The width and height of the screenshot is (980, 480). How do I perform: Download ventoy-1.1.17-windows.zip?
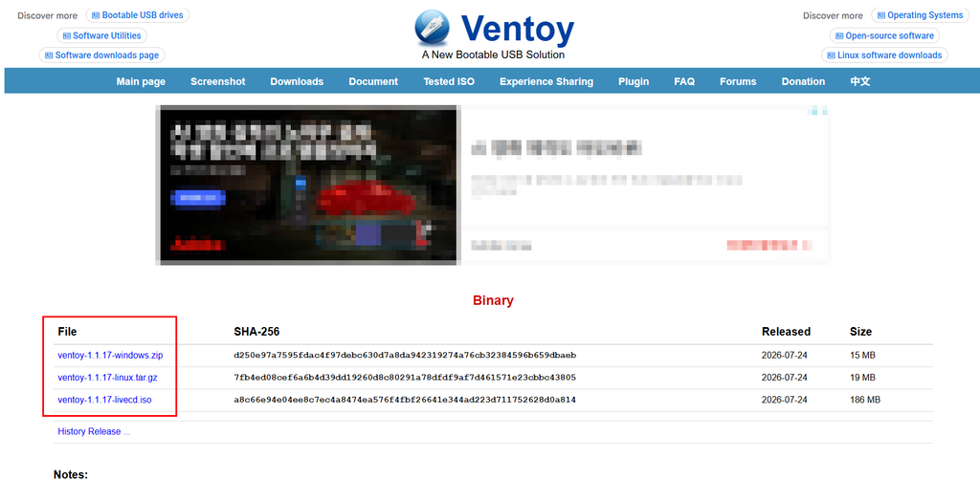[x=110, y=355]
